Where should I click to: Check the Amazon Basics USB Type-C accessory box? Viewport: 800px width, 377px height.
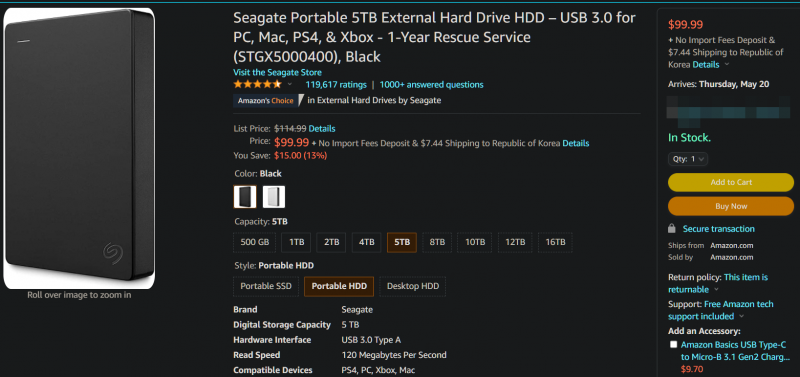tap(673, 344)
